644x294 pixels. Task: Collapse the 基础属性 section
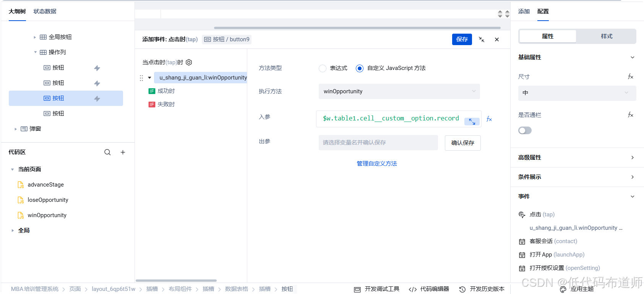point(633,57)
